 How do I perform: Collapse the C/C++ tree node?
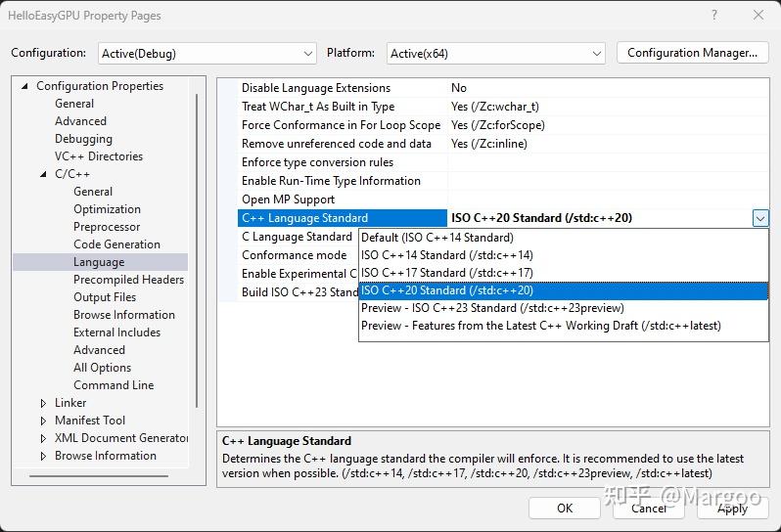pos(43,174)
